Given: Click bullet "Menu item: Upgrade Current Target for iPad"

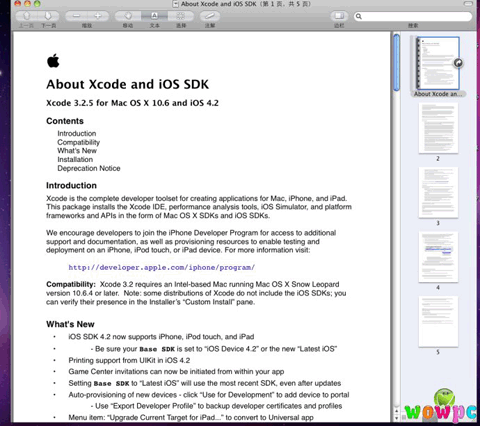Looking at the screenshot, I should click(191, 417).
